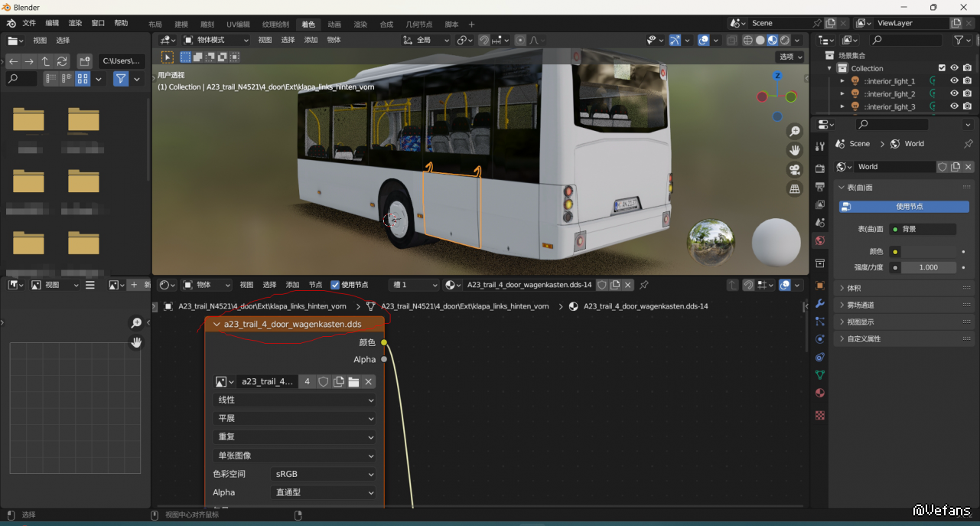Switch perspective/orthographic with the grid icon
The image size is (980, 526).
pyautogui.click(x=795, y=188)
